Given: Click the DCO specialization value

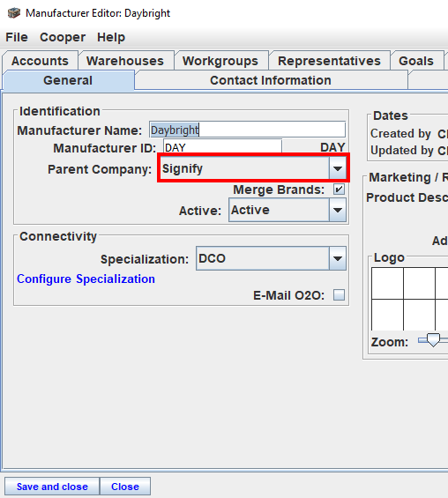Looking at the screenshot, I should (212, 258).
